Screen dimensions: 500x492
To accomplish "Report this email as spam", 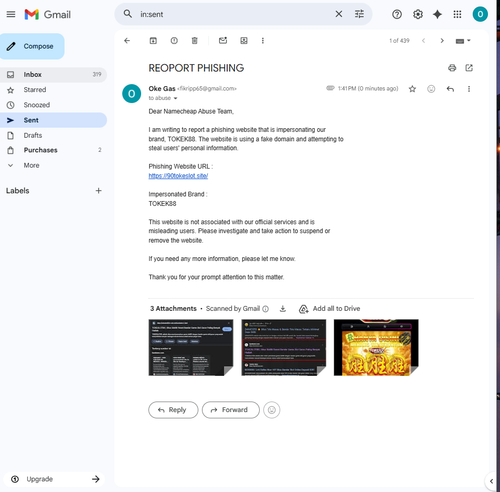I will click(174, 41).
